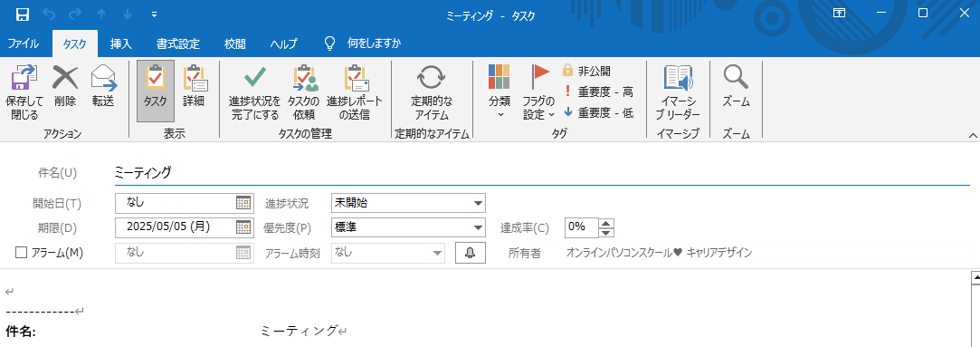Screen dimensions: 980x347
Task: Set 重要度 - 低 low importance
Action: (x=598, y=112)
